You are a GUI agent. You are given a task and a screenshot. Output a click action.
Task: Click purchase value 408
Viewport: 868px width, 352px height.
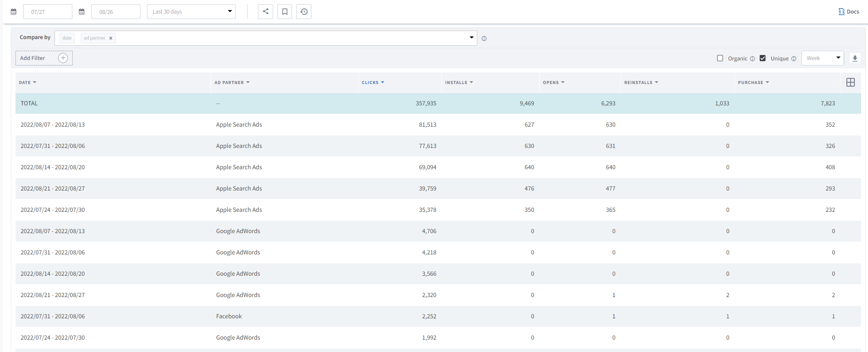pos(830,167)
